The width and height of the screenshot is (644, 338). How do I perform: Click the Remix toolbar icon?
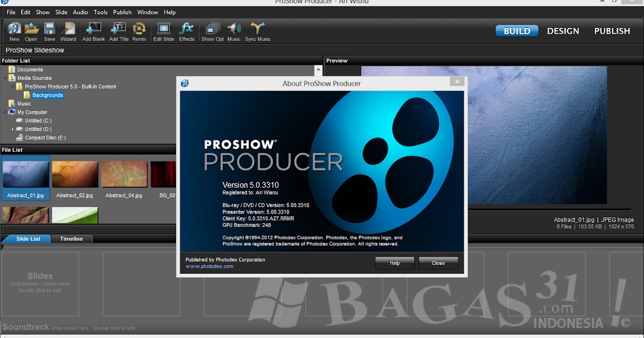[x=139, y=32]
